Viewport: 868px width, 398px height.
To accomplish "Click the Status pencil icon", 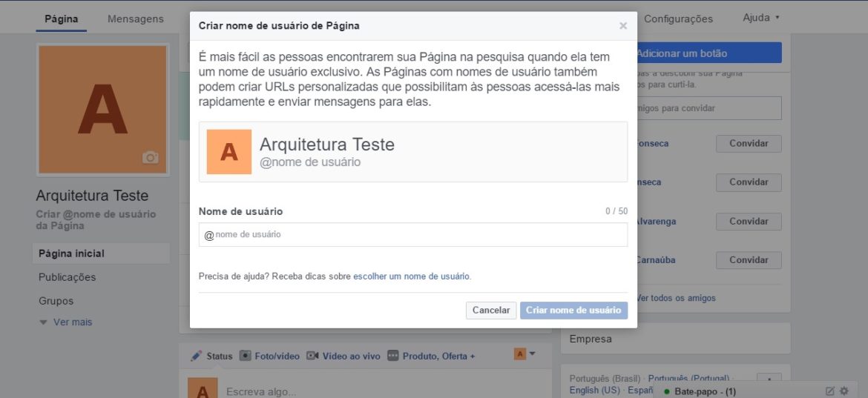I will (x=196, y=356).
